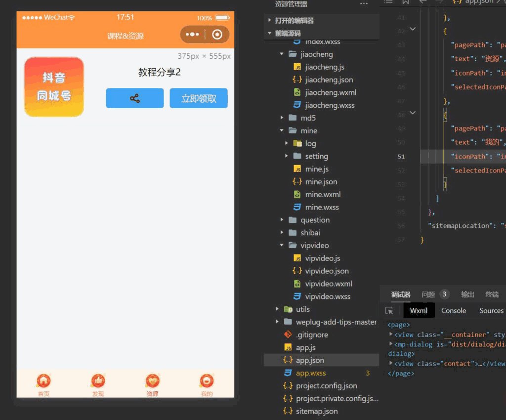Switch to the Sources tab
Screen dimensions: 506x420
pos(491,310)
